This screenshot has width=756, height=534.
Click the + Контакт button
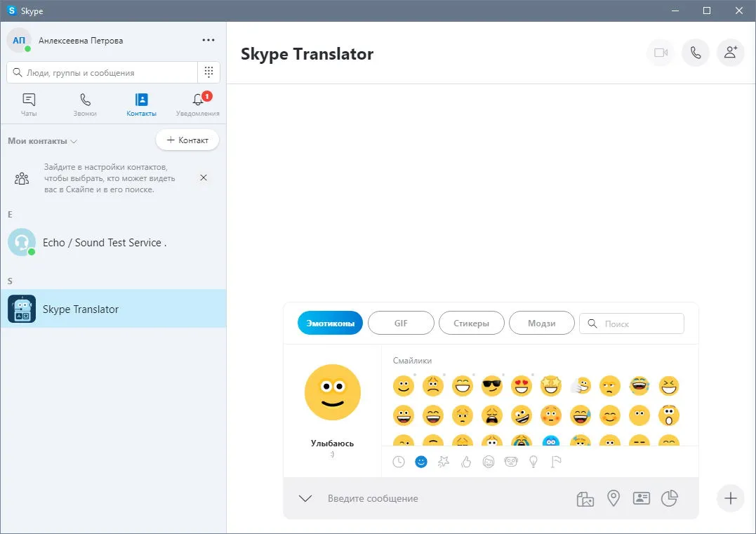(x=187, y=140)
